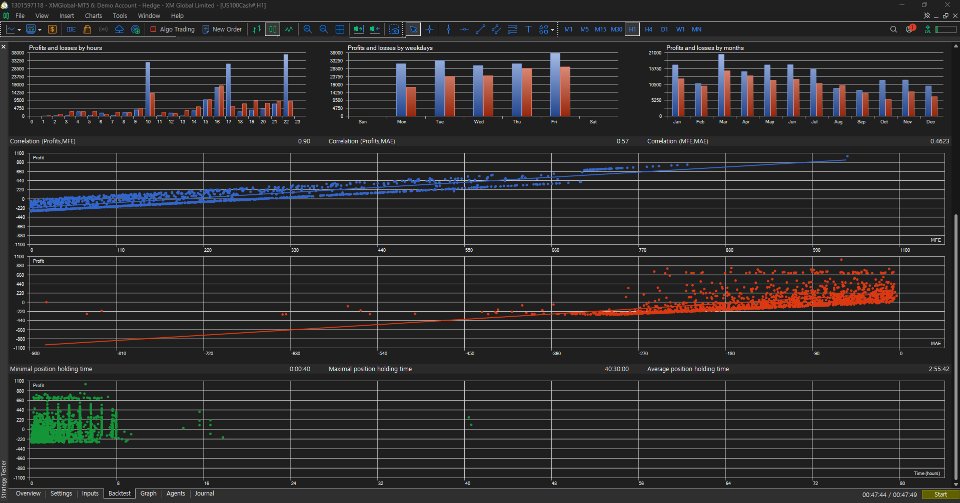Select the vertical line tool
Image resolution: width=960 pixels, height=503 pixels.
tap(448, 29)
